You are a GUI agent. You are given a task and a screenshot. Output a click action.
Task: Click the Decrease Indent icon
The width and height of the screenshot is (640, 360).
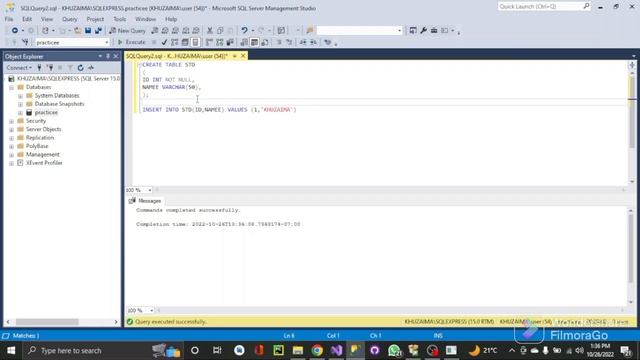(303, 42)
